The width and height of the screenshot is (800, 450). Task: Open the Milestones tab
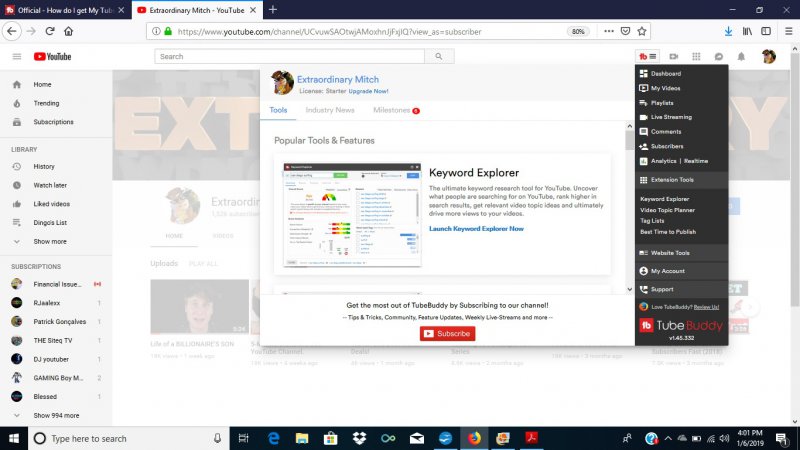tap(393, 110)
